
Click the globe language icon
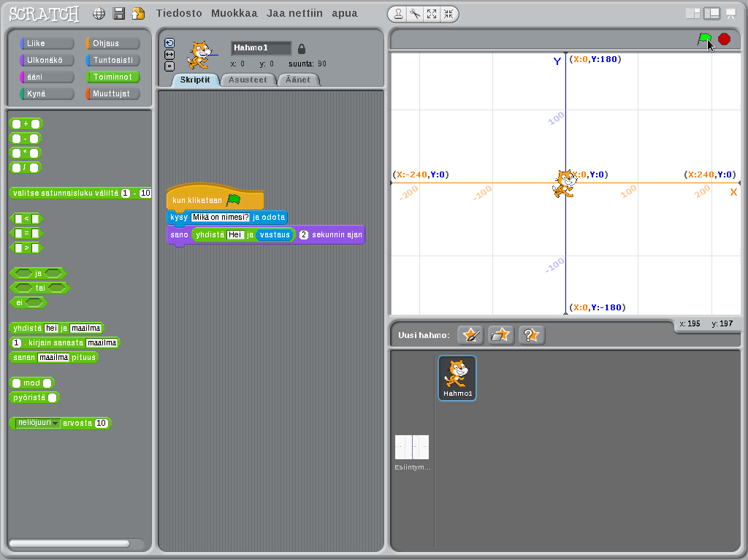pos(99,14)
